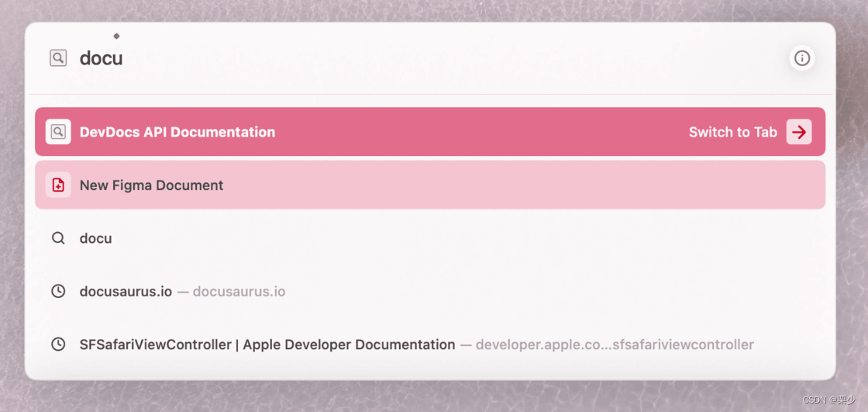This screenshot has height=412, width=868.
Task: Open the SFSafariViewController Apple Developer Documentation entry
Action: tap(430, 344)
